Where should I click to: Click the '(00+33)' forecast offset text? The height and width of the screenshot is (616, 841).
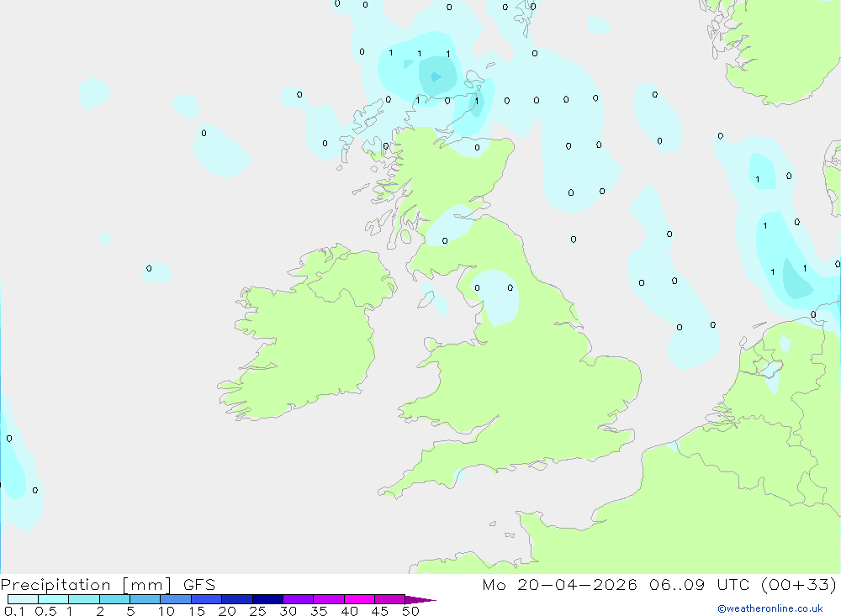[x=799, y=585]
